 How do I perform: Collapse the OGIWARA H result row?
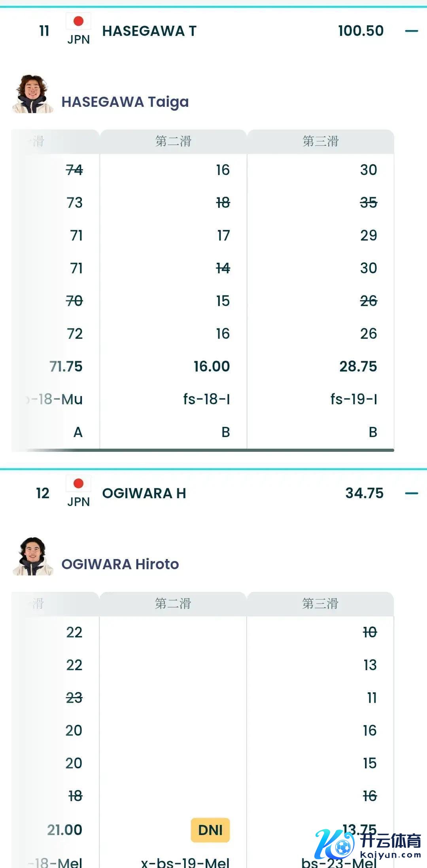tap(411, 493)
